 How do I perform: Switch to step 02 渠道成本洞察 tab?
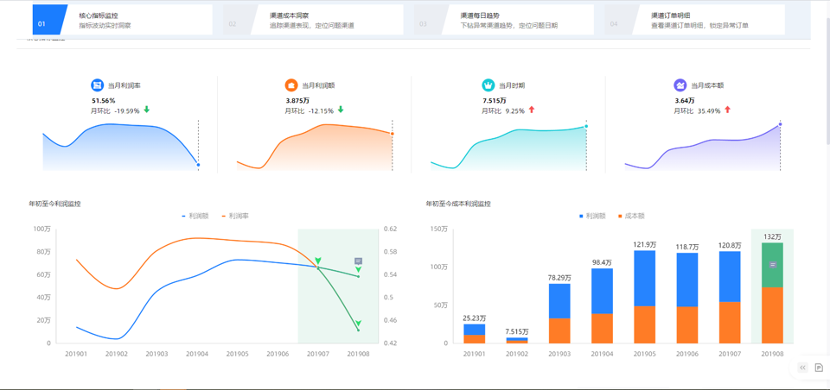click(313, 20)
